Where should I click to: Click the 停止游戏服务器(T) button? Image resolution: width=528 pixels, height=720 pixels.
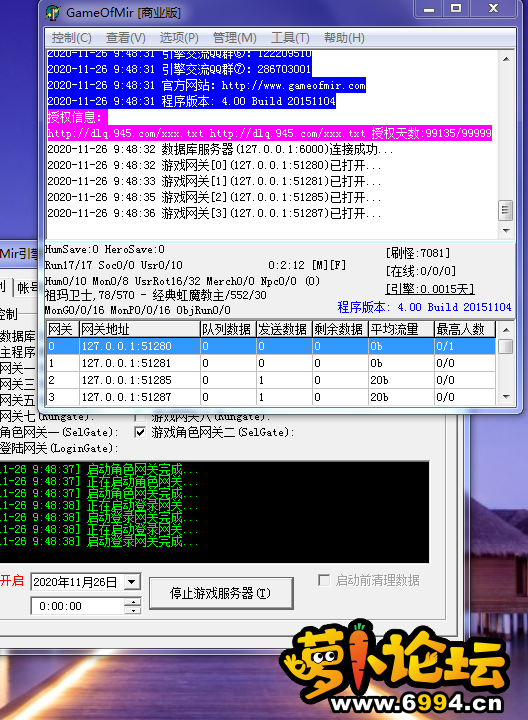tap(221, 593)
